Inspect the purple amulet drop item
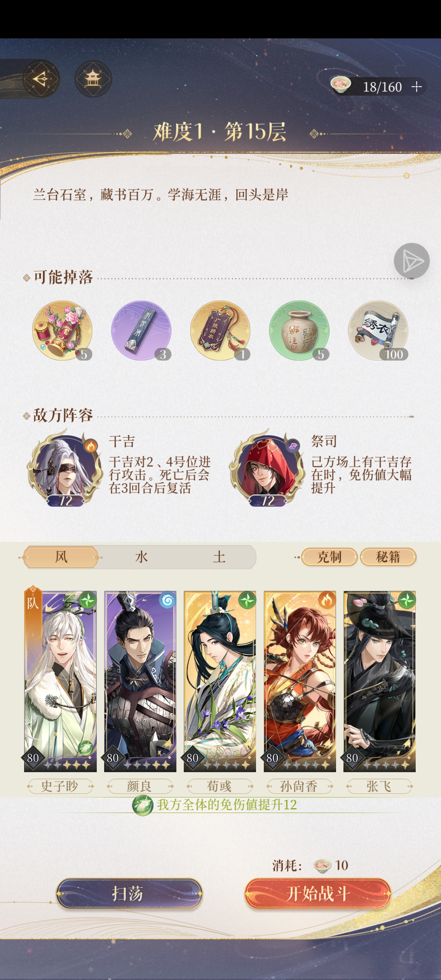This screenshot has height=980, width=441. coord(220,331)
